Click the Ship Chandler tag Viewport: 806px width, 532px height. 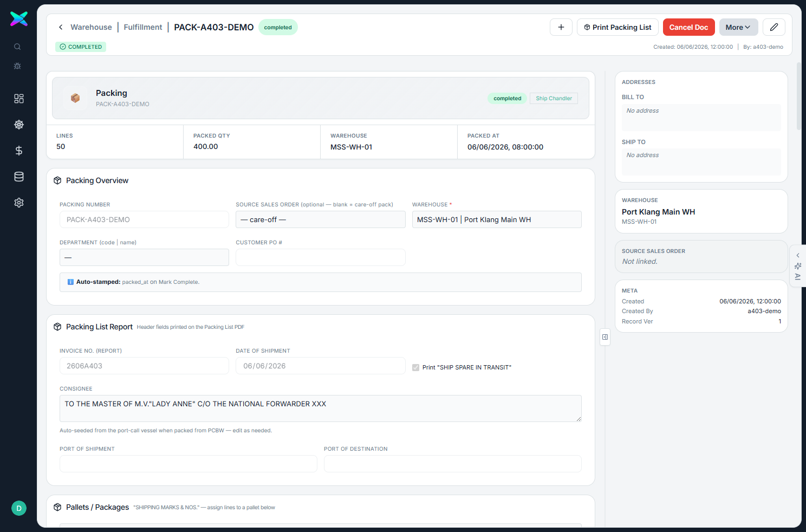(x=554, y=98)
